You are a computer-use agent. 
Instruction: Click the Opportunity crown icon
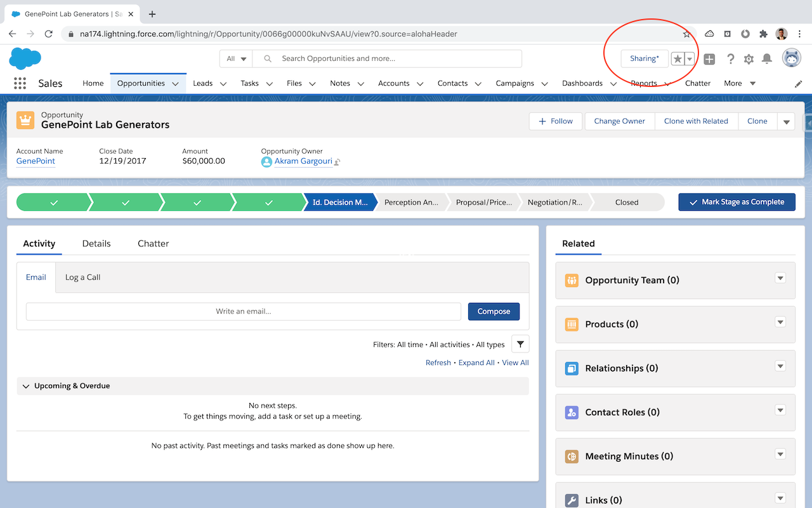pos(25,120)
